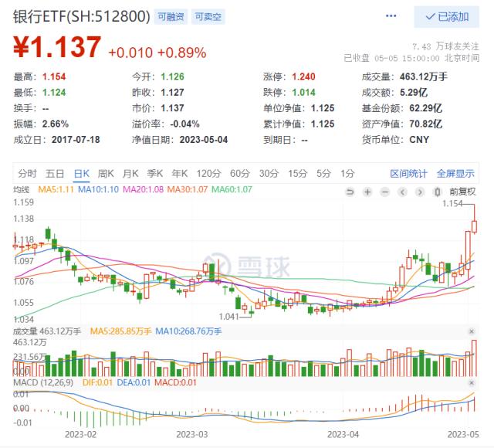Click the 7.43 万球友关注 followers text

[445, 46]
